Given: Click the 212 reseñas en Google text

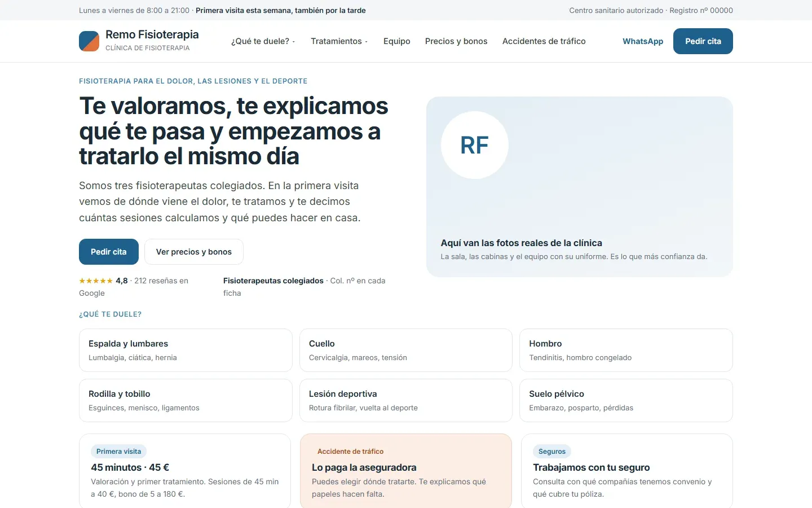Looking at the screenshot, I should (134, 287).
